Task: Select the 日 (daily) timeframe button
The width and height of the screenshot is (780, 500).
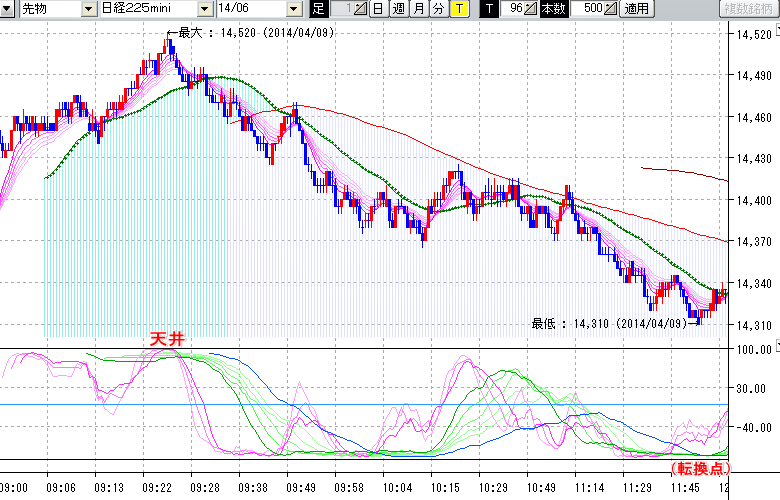Action: click(x=377, y=9)
